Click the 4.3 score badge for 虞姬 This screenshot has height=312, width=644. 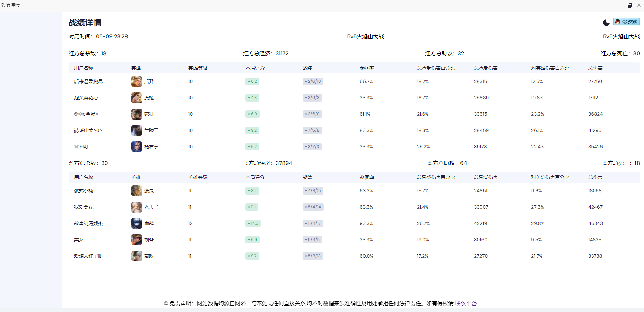[x=252, y=98]
